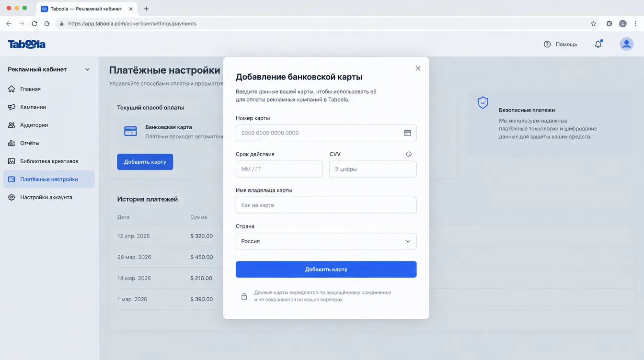The width and height of the screenshot is (644, 360).
Task: Focus the CVV 3 цифры field
Action: 373,169
